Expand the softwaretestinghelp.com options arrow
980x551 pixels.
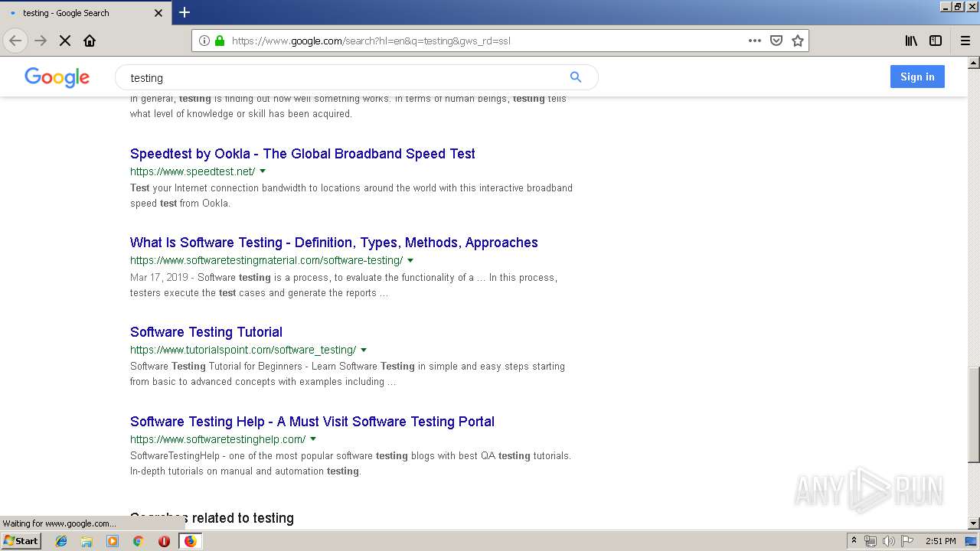(313, 439)
